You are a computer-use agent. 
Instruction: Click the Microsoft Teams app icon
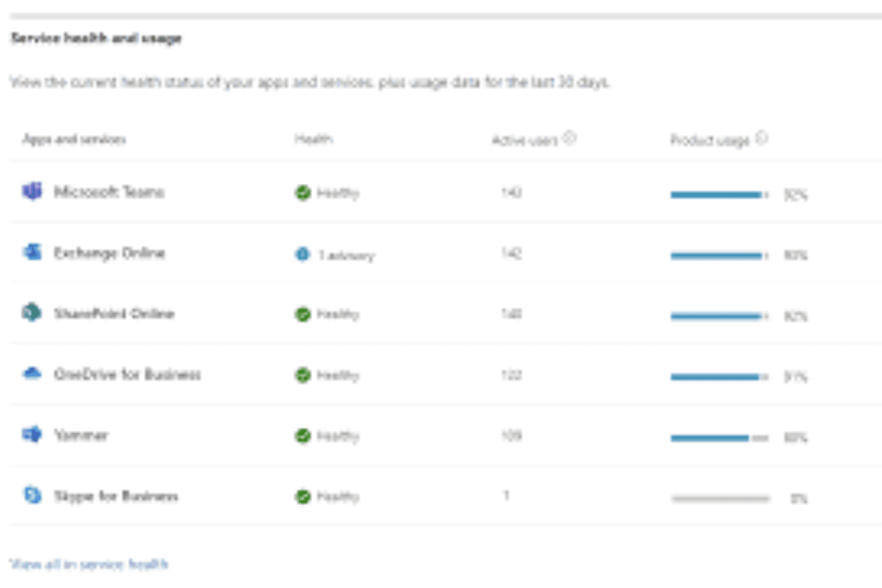(x=32, y=191)
